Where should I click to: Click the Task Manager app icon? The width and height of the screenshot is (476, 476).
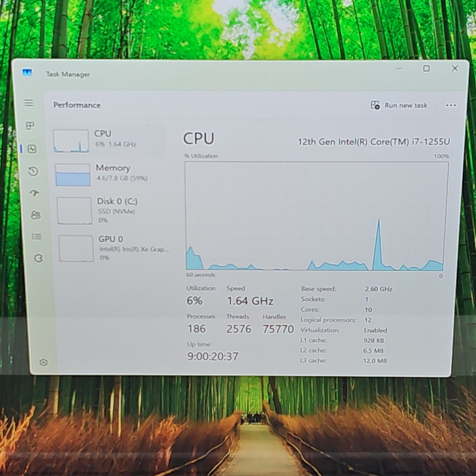[x=27, y=73]
